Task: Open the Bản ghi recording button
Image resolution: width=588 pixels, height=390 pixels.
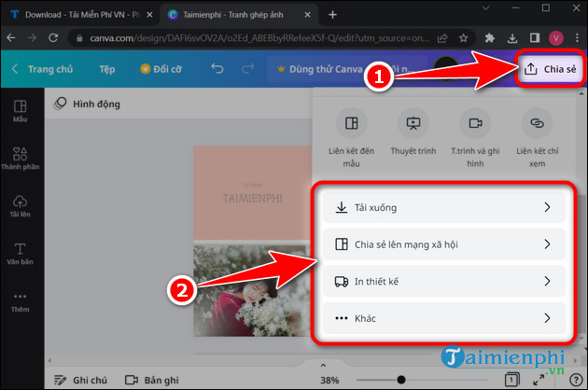Action: coord(152,380)
